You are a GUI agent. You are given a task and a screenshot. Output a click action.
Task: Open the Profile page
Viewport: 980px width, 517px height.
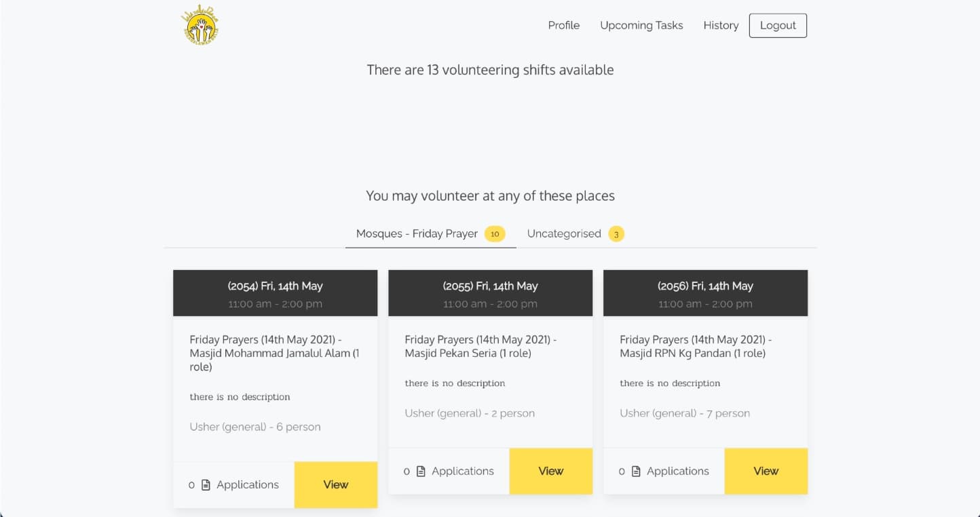click(563, 26)
